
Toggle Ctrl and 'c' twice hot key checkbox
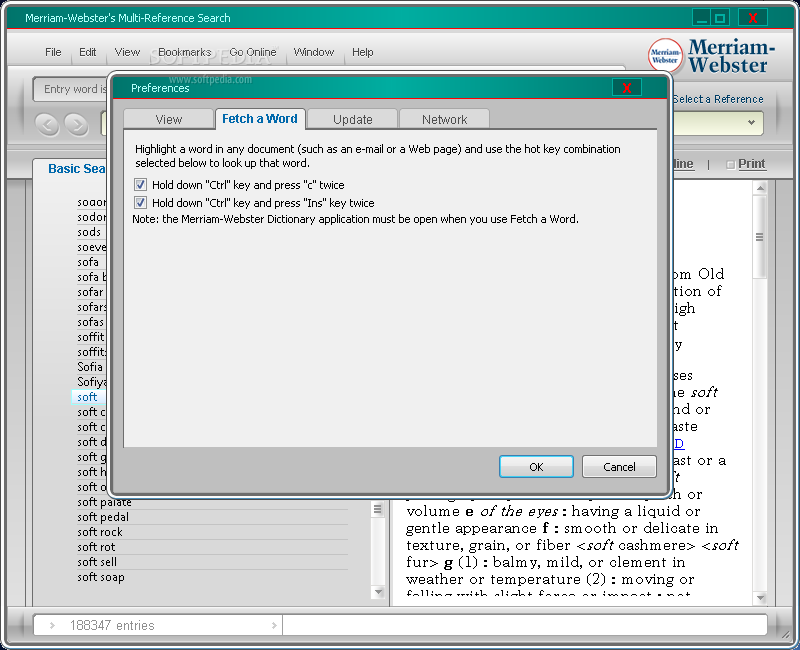tap(140, 184)
